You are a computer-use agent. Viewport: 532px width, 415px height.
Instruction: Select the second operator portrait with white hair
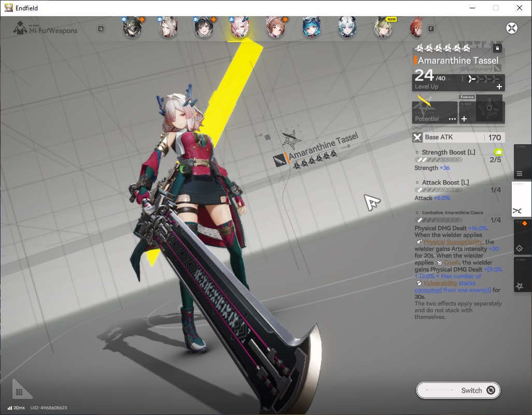pyautogui.click(x=168, y=28)
